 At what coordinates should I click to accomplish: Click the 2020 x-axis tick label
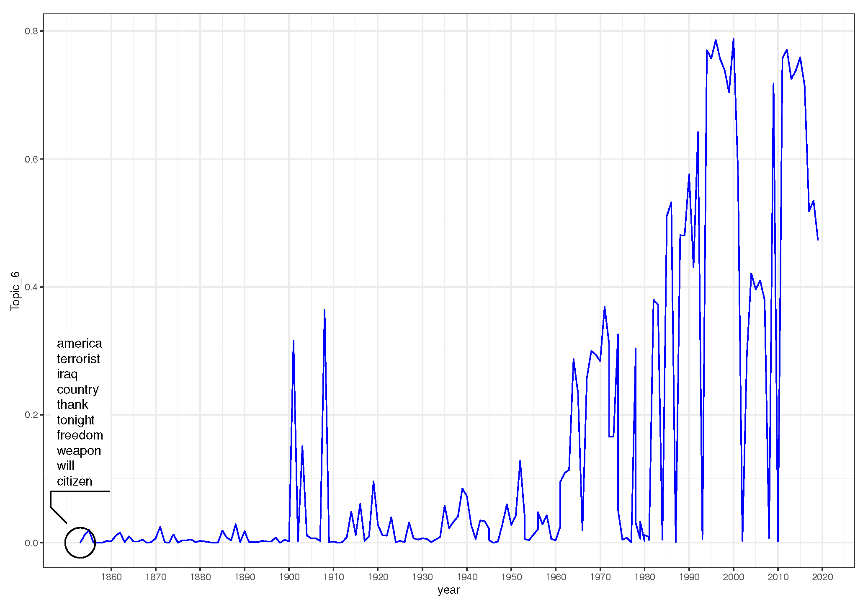tap(822, 577)
